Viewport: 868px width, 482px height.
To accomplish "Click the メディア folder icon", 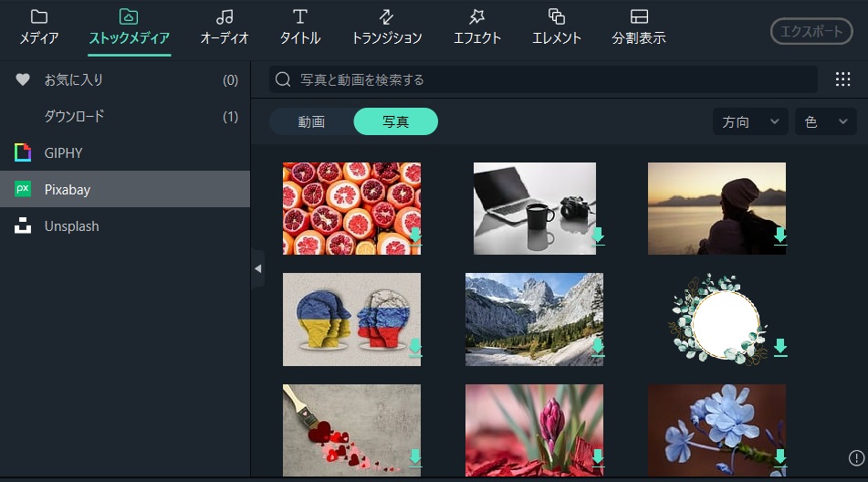I will coord(38,16).
